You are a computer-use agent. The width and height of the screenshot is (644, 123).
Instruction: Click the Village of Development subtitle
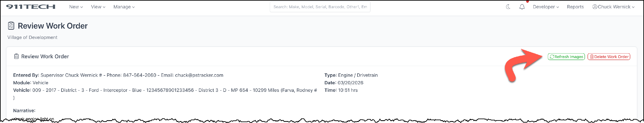tap(32, 37)
